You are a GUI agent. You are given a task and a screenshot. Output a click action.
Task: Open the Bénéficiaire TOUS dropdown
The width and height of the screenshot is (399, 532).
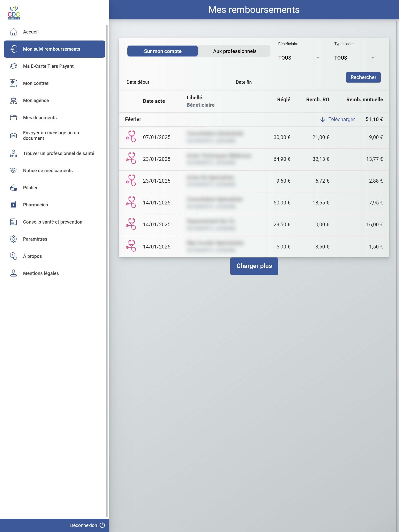299,58
